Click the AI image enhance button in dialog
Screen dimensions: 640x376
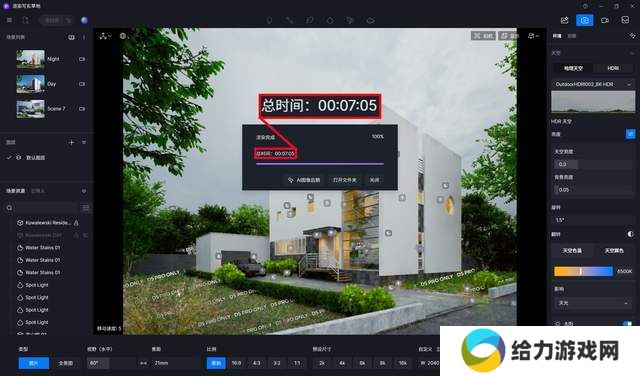304,180
